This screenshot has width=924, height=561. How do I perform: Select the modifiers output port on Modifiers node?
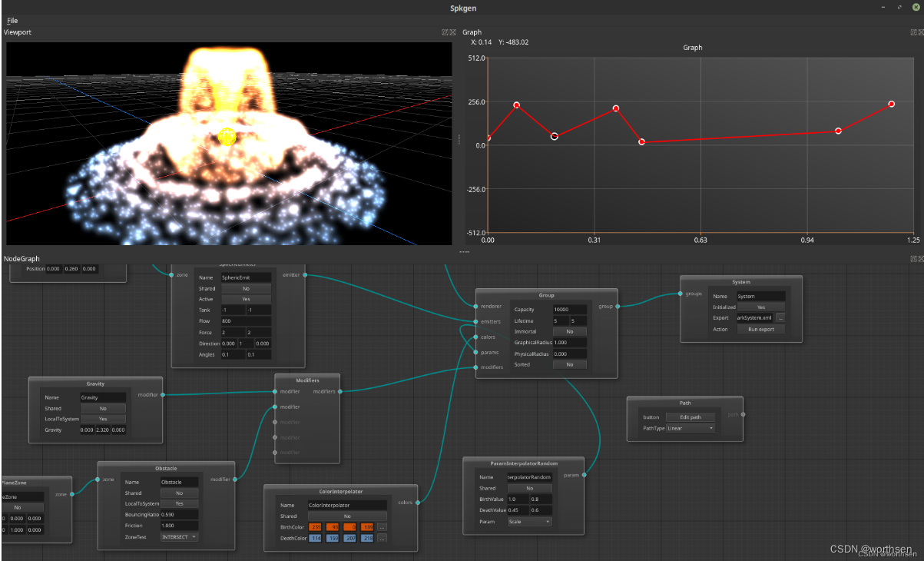[339, 391]
